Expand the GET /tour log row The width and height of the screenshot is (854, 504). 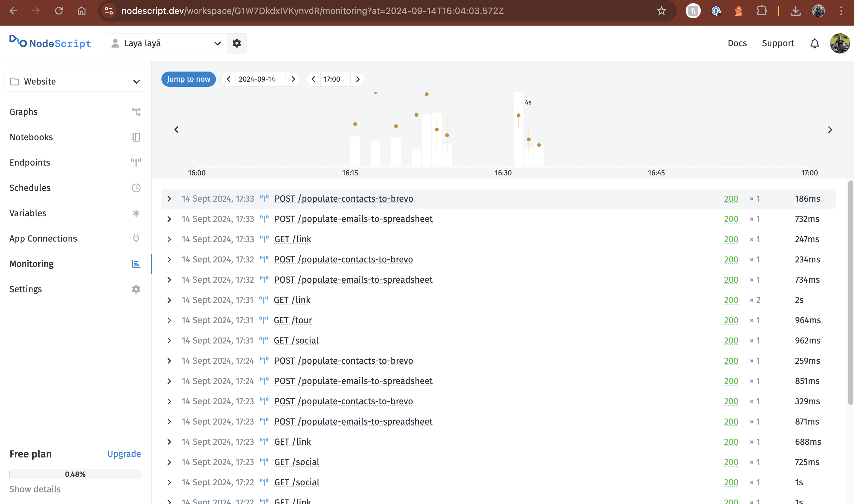pyautogui.click(x=169, y=320)
